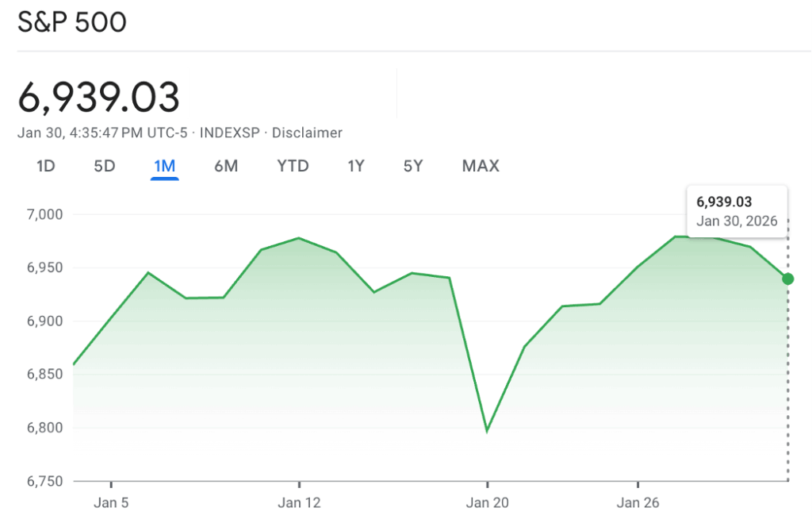
Task: Click the active 1M range tab
Action: click(x=164, y=166)
